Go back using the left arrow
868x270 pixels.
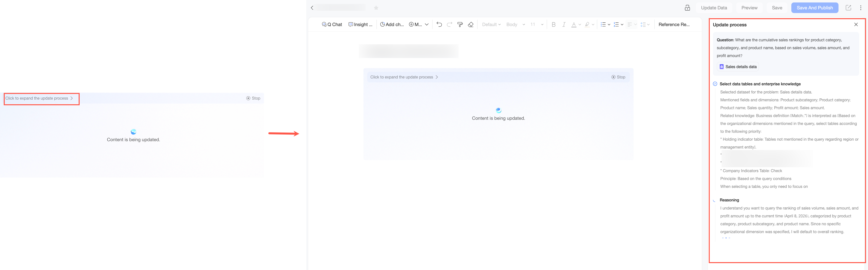[x=312, y=8]
